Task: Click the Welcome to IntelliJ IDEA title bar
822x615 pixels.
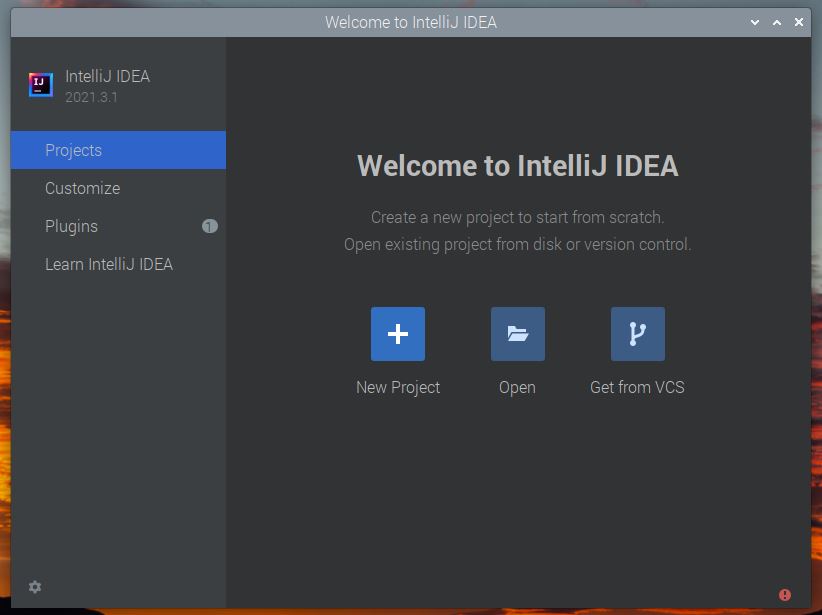Action: tap(411, 23)
